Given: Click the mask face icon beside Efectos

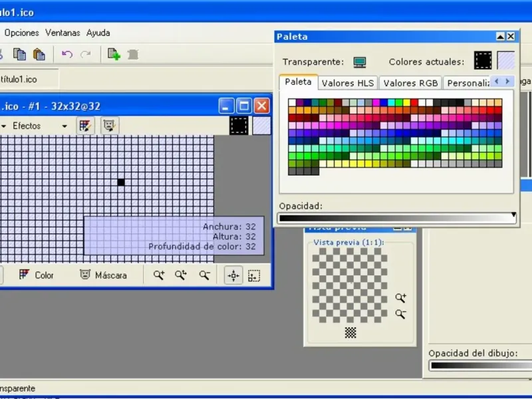Looking at the screenshot, I should click(x=110, y=126).
